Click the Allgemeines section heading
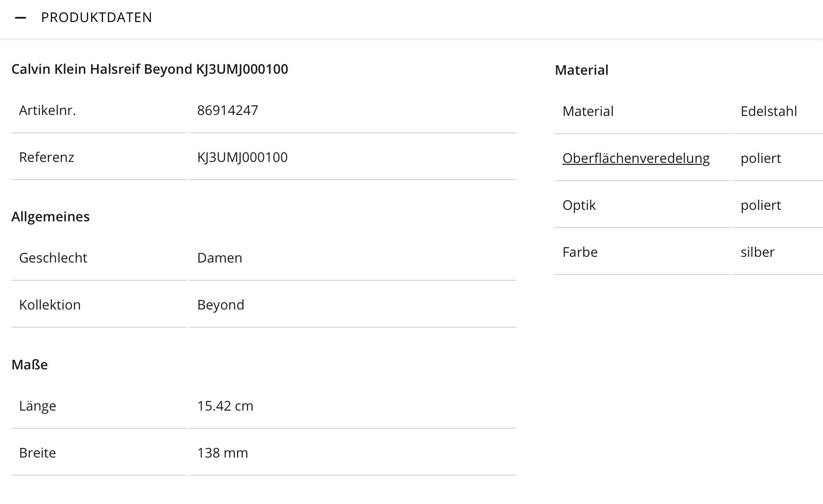This screenshot has width=823, height=504. point(50,217)
